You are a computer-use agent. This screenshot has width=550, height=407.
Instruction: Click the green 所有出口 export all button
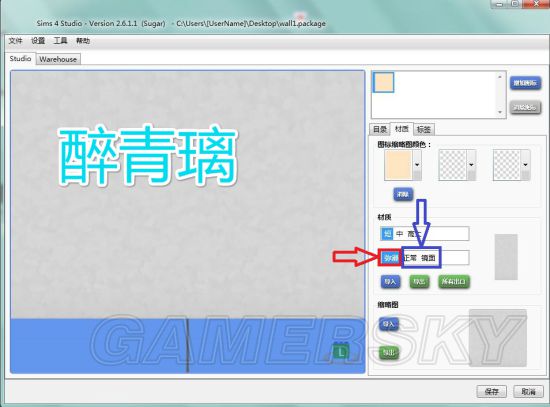(454, 281)
